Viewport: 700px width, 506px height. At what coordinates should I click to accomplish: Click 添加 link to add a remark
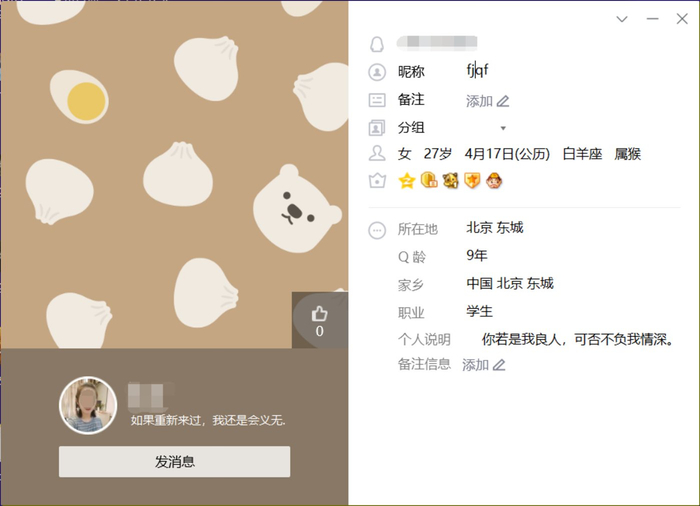tap(479, 101)
